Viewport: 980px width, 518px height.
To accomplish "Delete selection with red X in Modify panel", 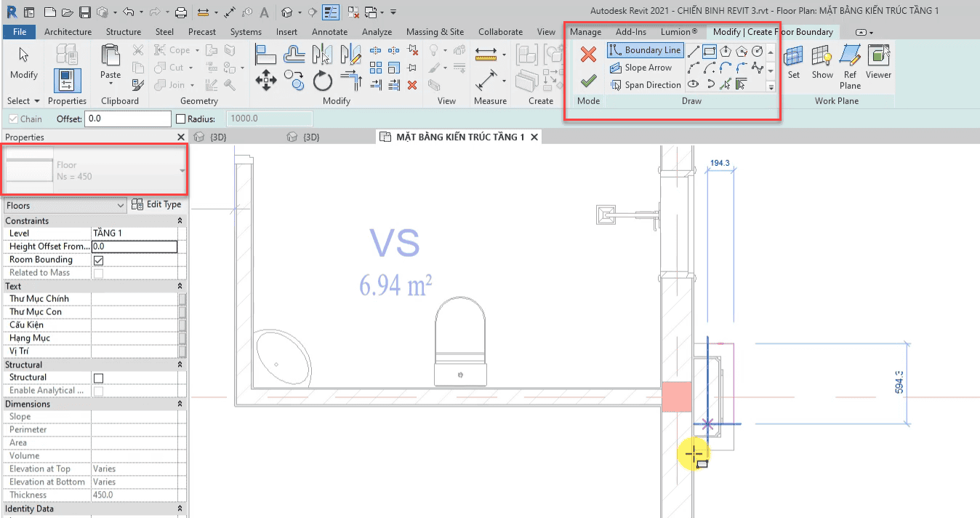I will click(412, 85).
